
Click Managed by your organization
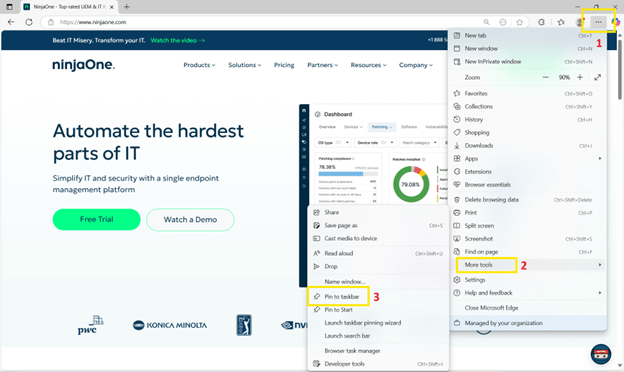(528, 323)
